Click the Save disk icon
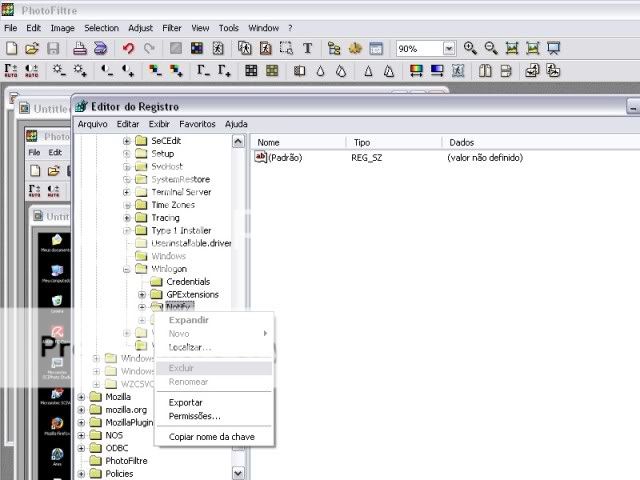Screen dimensions: 640x480 tap(53, 49)
